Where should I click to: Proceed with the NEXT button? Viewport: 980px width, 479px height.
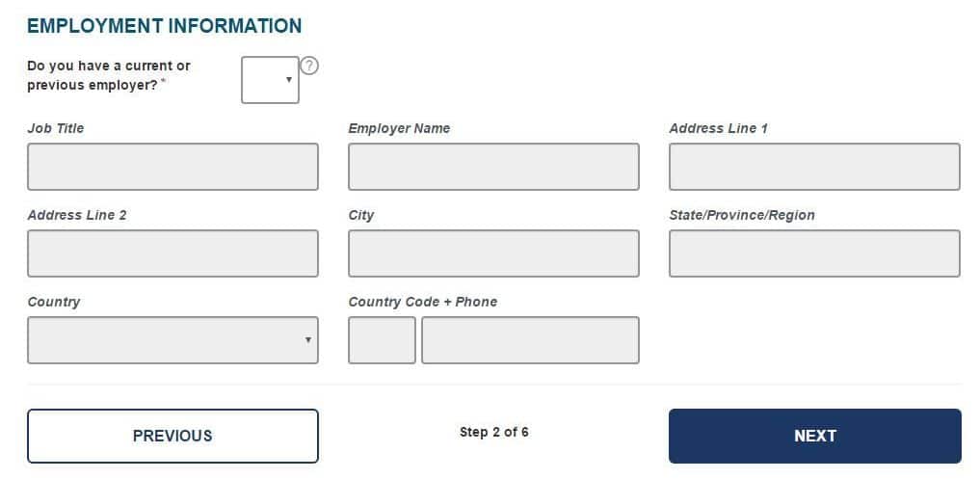[x=815, y=436]
